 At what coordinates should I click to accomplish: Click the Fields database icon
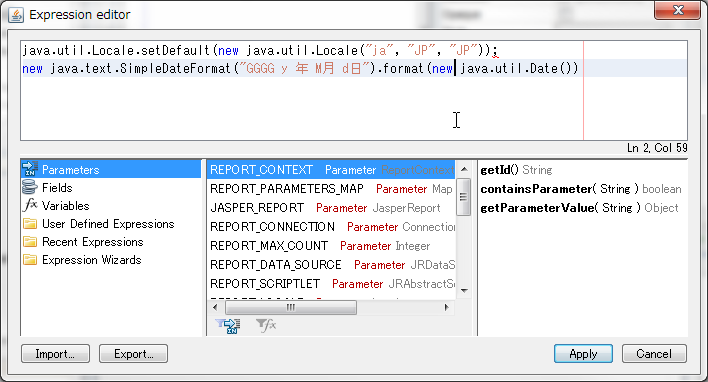tap(30, 187)
